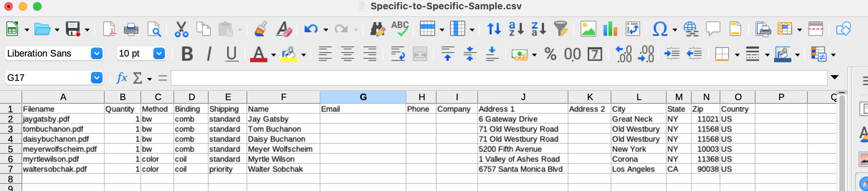
Task: Click the Open folder icon
Action: point(42,29)
